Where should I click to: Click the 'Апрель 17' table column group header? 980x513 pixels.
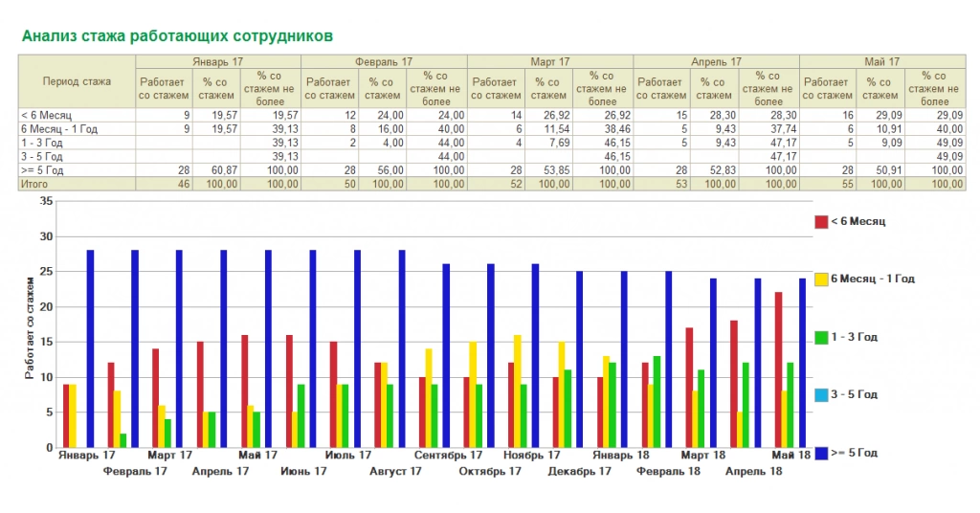pos(716,61)
